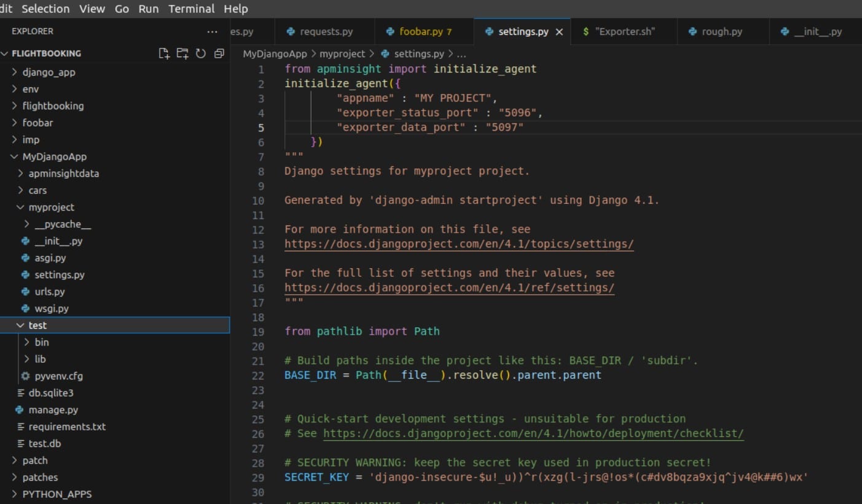Click the Python icon beside manage.py
The image size is (862, 504).
(19, 409)
